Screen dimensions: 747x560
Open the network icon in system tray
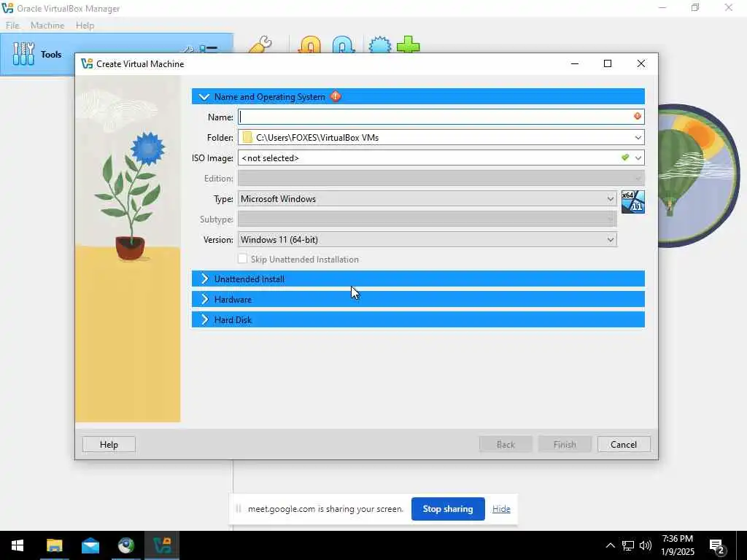click(x=628, y=545)
